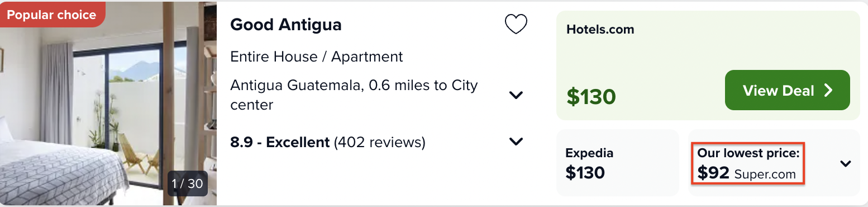Save Good Antigua with the heart icon
Screen dimensions: 868x207
click(516, 24)
